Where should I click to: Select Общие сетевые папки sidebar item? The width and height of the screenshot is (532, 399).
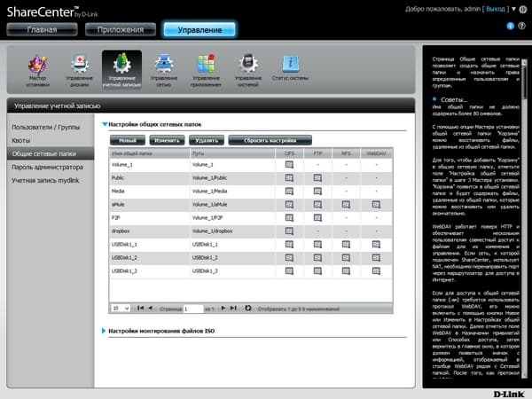51,153
